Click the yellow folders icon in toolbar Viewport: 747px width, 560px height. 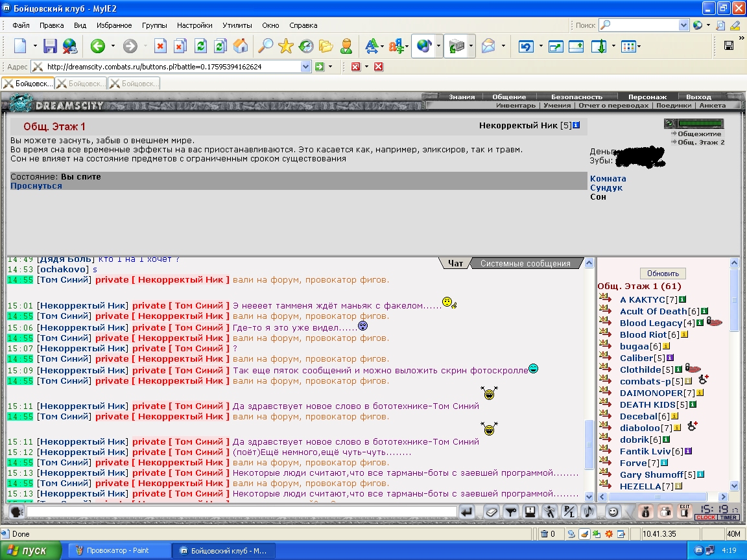326,46
